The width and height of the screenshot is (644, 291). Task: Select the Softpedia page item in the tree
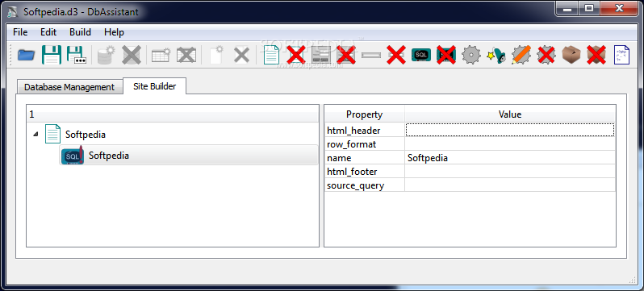pyautogui.click(x=86, y=134)
